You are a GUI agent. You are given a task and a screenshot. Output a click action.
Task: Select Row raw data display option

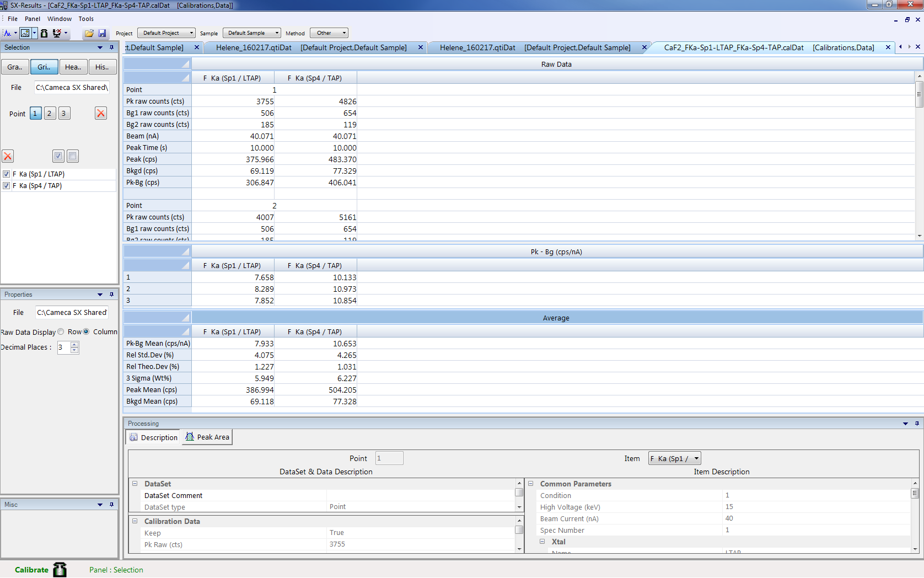[x=61, y=332]
